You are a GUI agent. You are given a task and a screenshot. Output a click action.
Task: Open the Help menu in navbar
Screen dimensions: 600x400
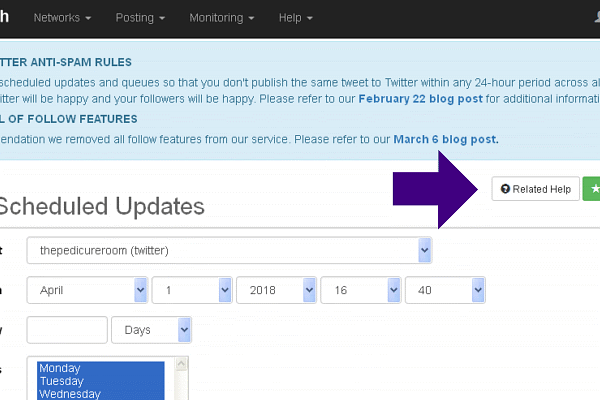(x=295, y=19)
